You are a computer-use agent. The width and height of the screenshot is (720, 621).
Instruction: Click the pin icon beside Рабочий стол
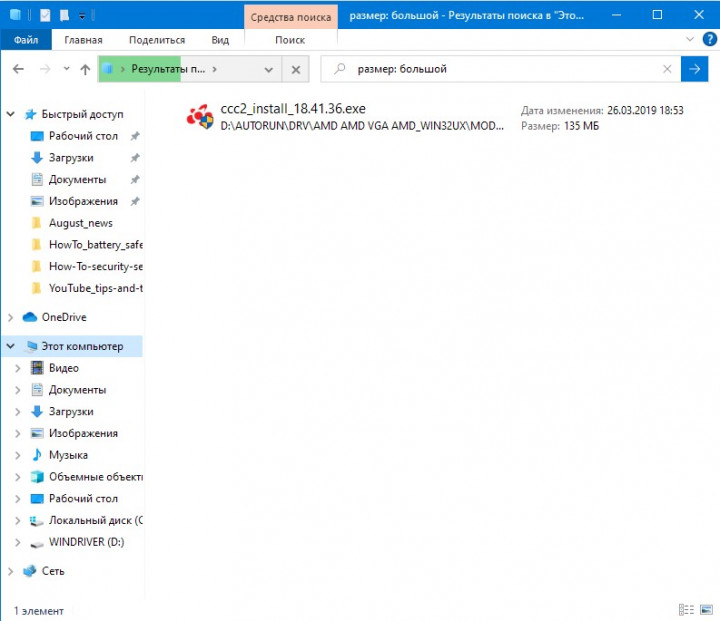click(x=135, y=136)
